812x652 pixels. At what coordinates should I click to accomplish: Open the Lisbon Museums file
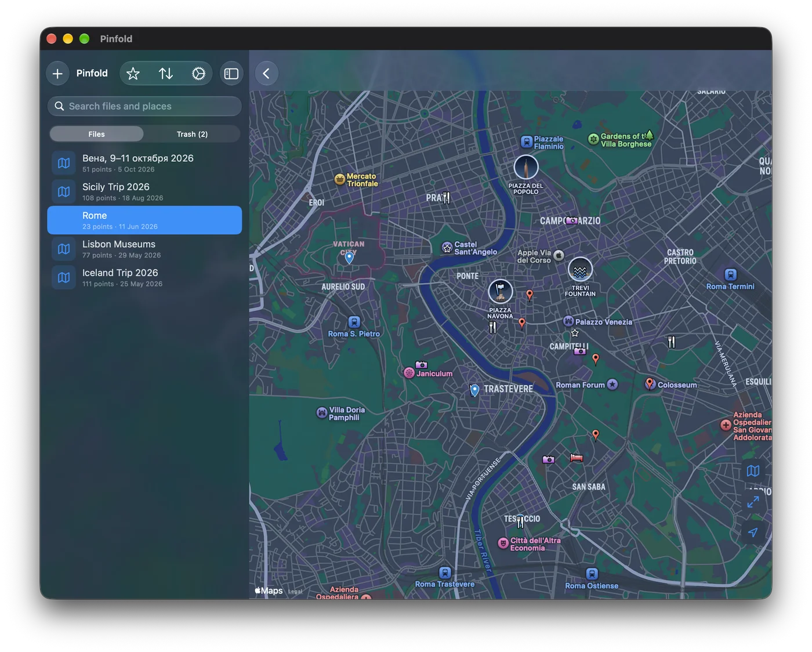point(144,249)
